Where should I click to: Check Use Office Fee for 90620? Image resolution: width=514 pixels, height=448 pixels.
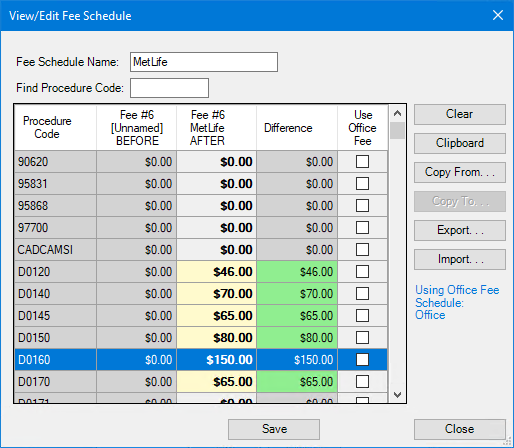[362, 162]
